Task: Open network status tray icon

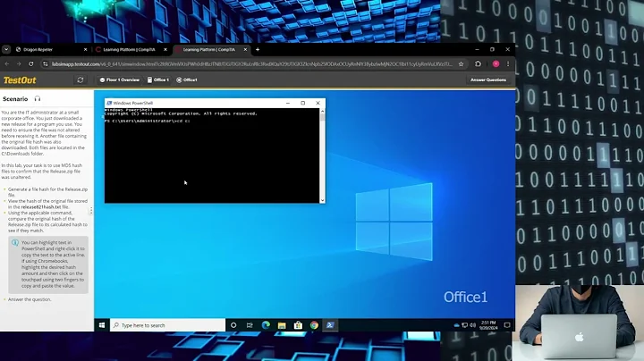Action: coord(464,325)
